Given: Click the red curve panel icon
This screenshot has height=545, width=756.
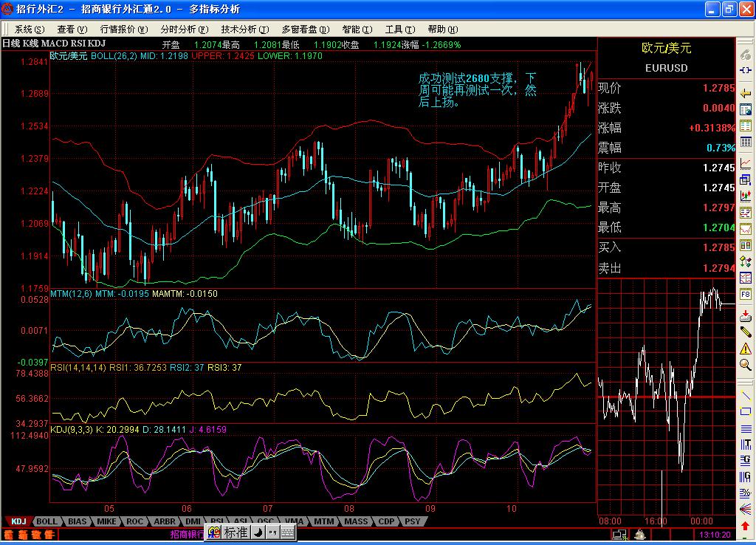Looking at the screenshot, I should tap(746, 229).
